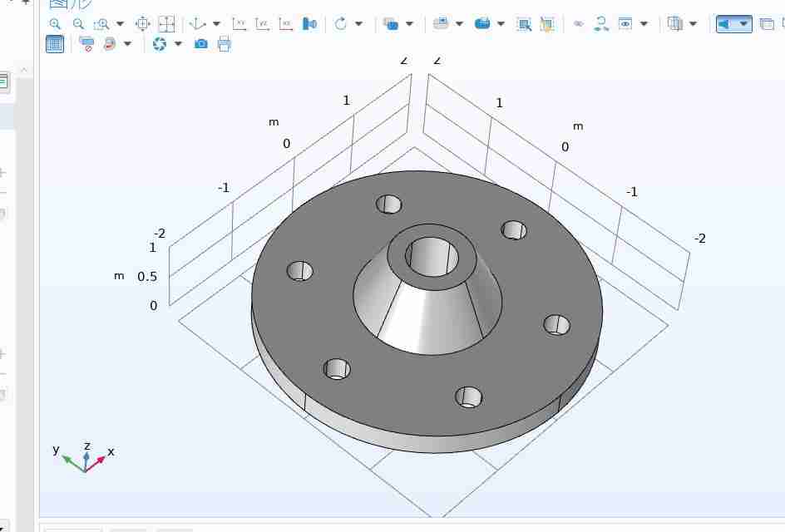Take a snapshot with the camera icon

(x=200, y=44)
